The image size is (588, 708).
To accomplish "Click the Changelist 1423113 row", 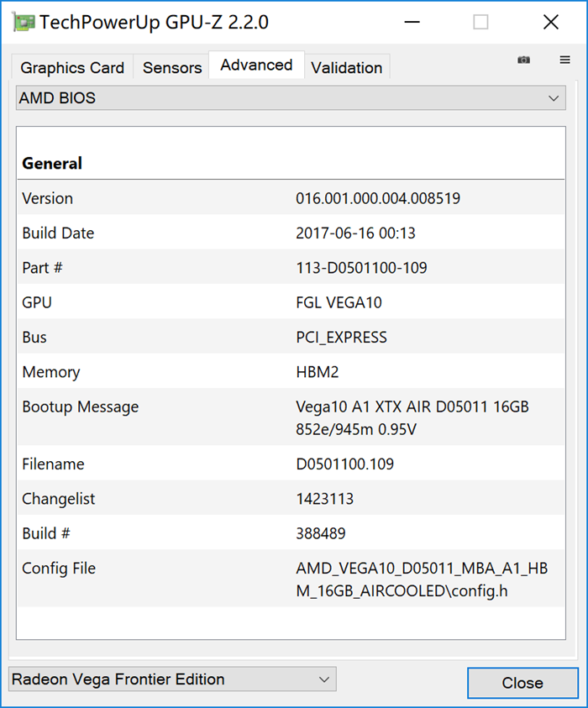I will point(291,499).
